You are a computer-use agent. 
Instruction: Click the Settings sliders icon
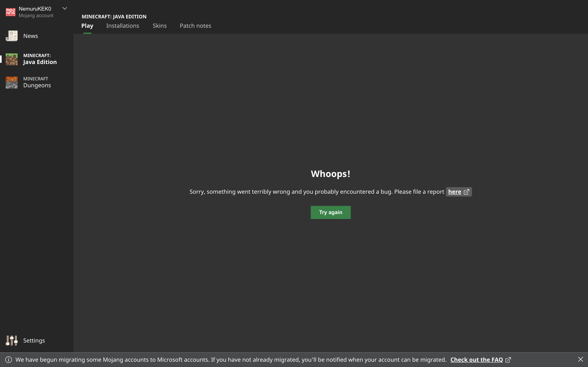click(12, 340)
